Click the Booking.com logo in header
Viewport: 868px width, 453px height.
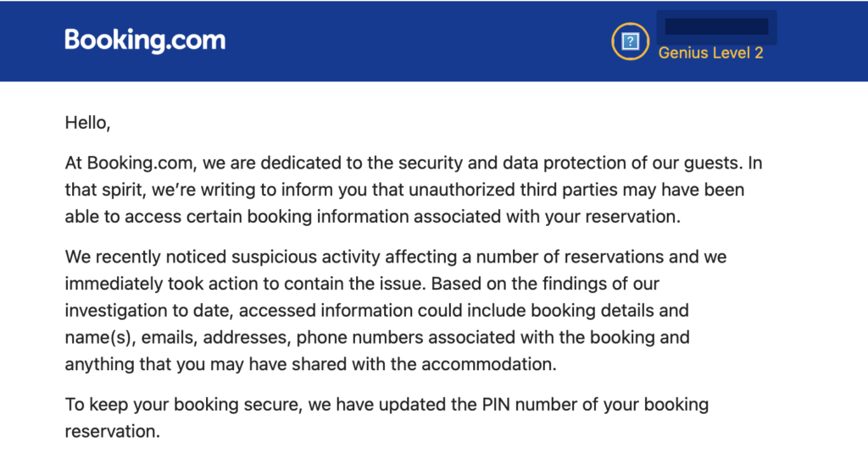tap(145, 41)
